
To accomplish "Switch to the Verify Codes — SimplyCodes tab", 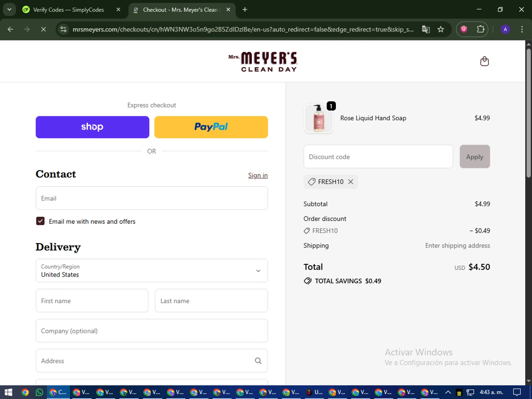I will point(68,10).
